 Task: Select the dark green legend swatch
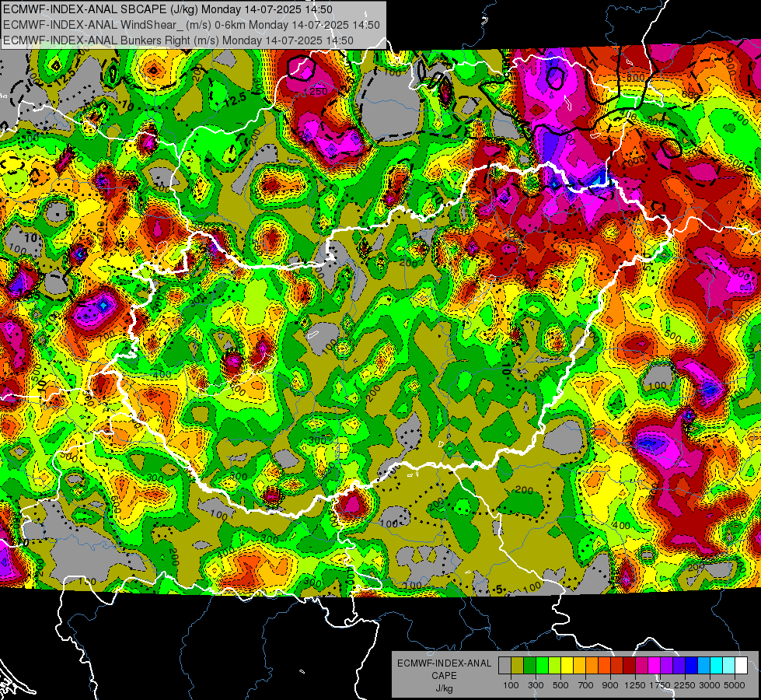[529, 665]
